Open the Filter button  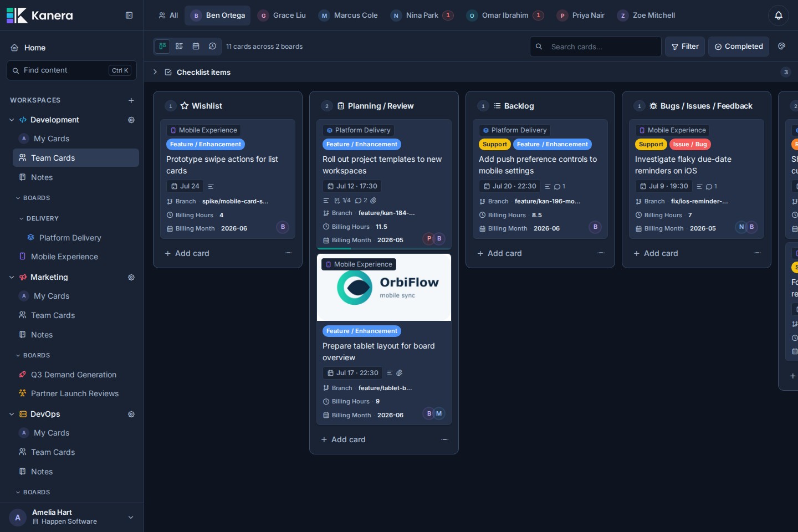click(685, 47)
